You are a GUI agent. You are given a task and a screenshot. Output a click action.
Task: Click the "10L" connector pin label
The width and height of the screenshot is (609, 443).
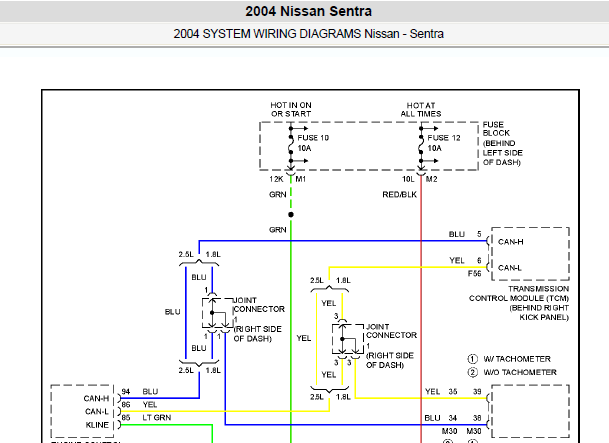click(x=408, y=179)
